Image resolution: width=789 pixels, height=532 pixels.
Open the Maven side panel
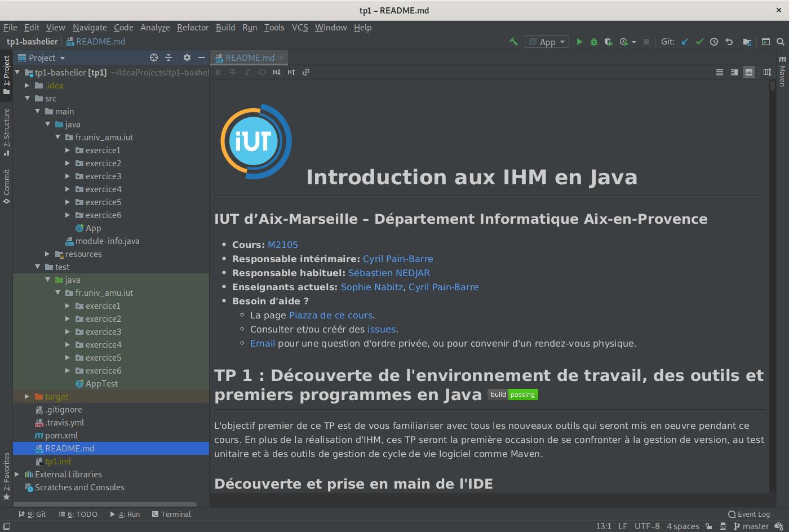coord(782,70)
